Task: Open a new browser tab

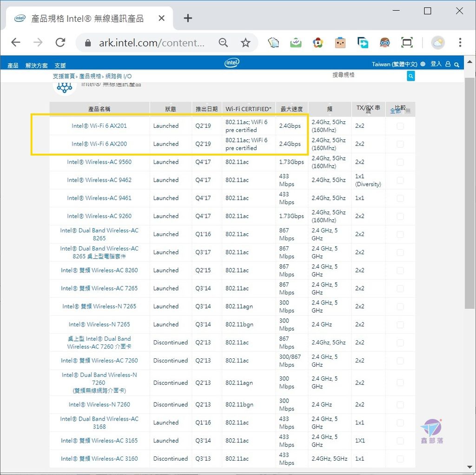Action: (188, 18)
